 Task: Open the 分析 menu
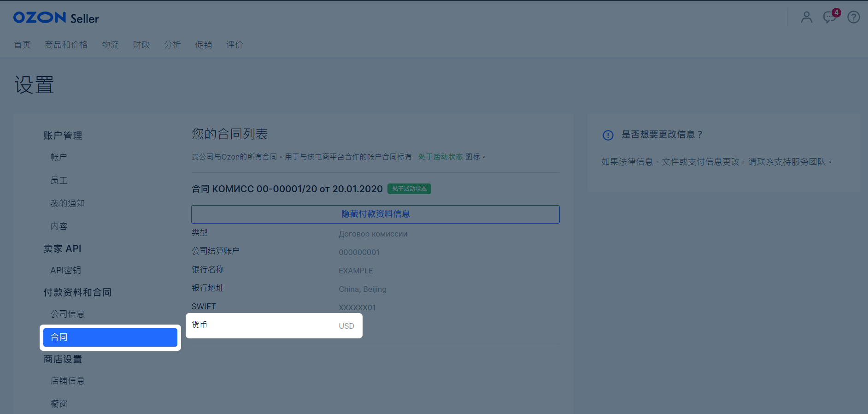(172, 45)
